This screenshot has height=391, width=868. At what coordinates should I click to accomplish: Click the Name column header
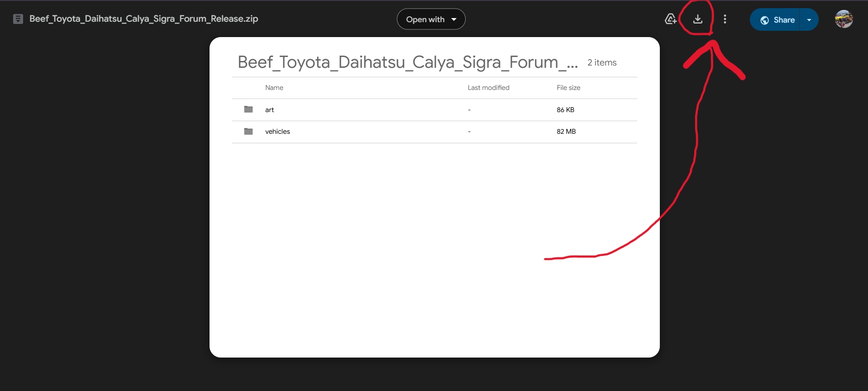pos(274,88)
